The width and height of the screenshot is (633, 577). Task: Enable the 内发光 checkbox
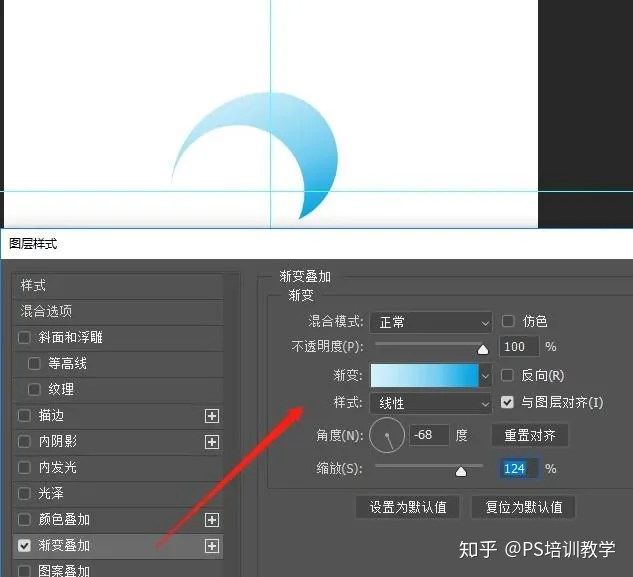pyautogui.click(x=24, y=468)
